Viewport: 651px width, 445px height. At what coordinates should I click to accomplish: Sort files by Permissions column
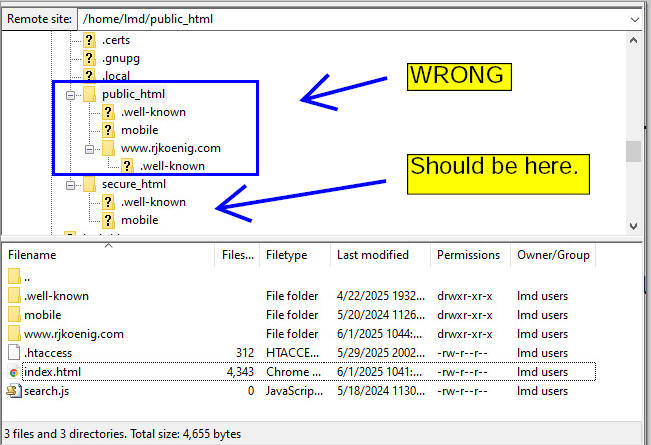coord(466,256)
